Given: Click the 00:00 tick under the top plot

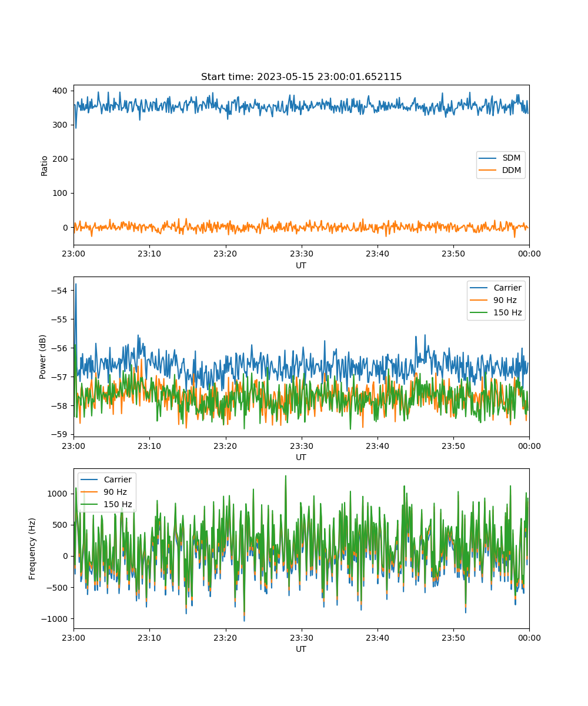Looking at the screenshot, I should pyautogui.click(x=529, y=254).
